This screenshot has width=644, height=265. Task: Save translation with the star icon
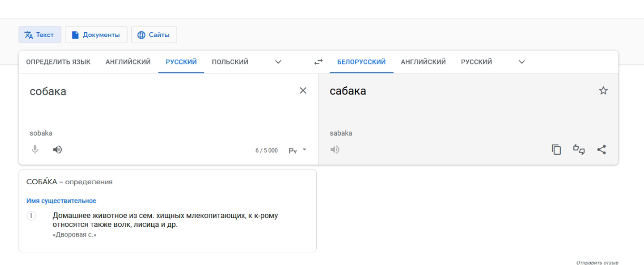603,90
